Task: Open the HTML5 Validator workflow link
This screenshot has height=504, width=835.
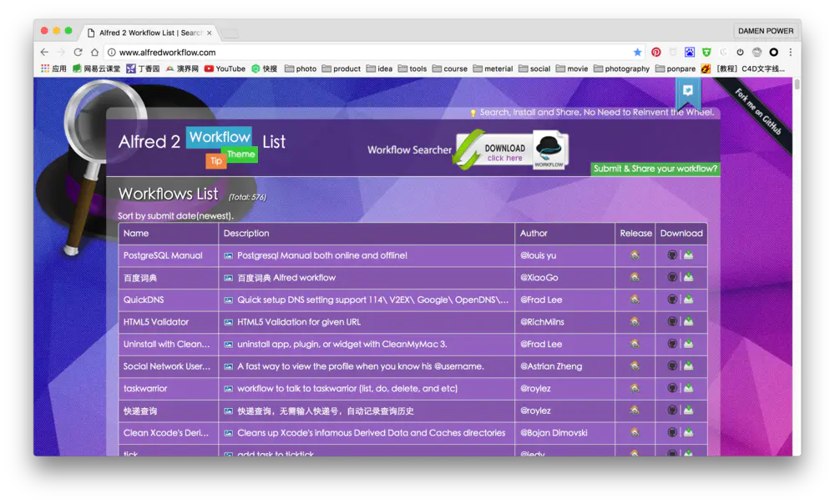Action: point(156,322)
